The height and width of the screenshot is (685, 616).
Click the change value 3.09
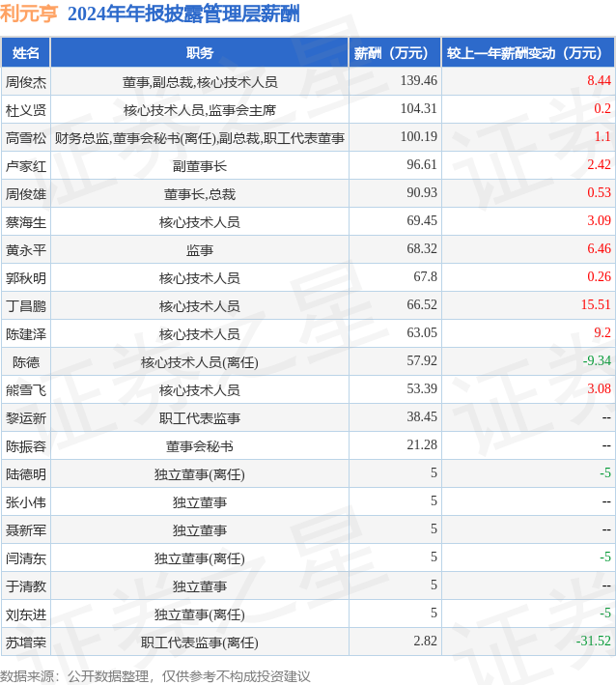click(599, 220)
